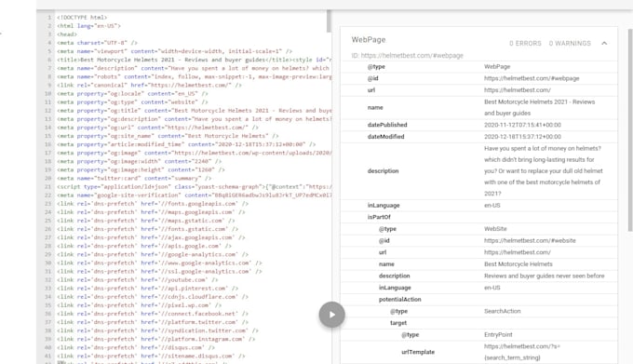Click the datePublished value 2020-11-12
The image size is (633, 364).
(522, 125)
